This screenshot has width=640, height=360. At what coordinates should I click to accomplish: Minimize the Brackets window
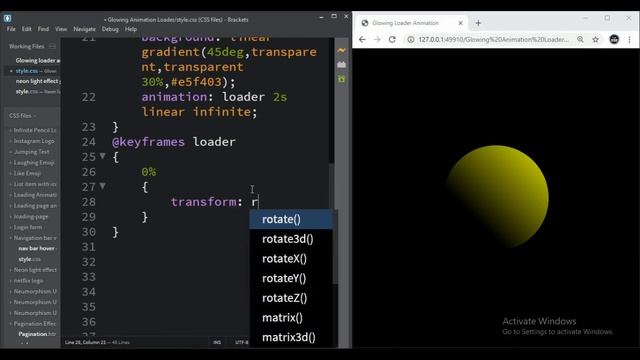click(322, 17)
